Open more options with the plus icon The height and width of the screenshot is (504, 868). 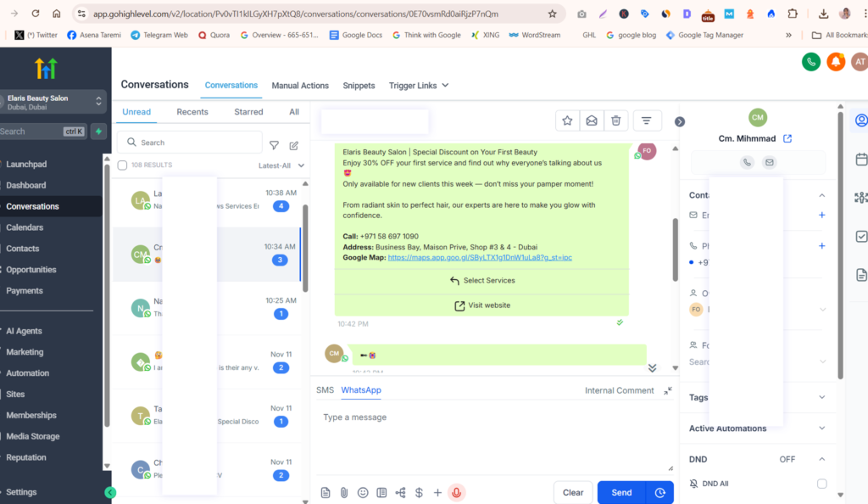[x=437, y=492]
